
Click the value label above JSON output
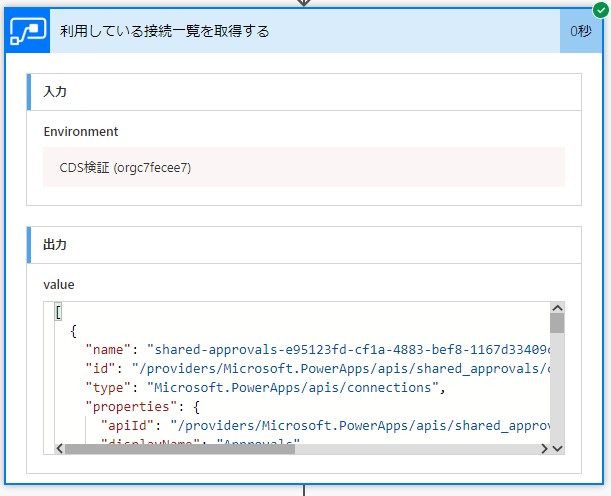click(59, 285)
